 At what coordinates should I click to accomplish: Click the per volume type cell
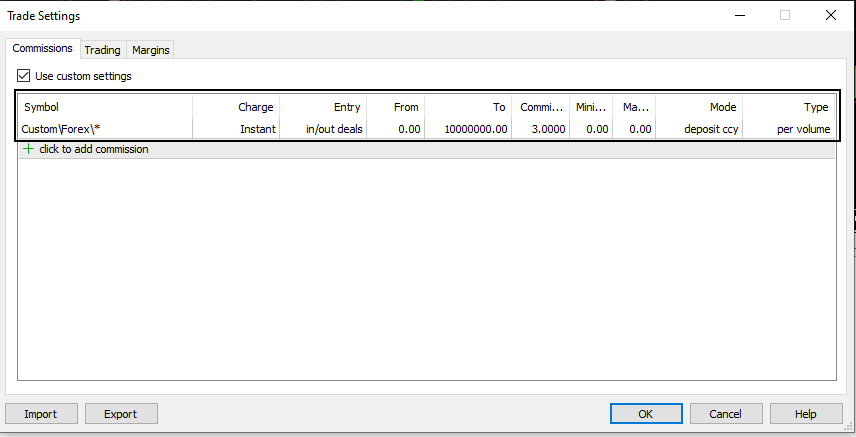[803, 129]
